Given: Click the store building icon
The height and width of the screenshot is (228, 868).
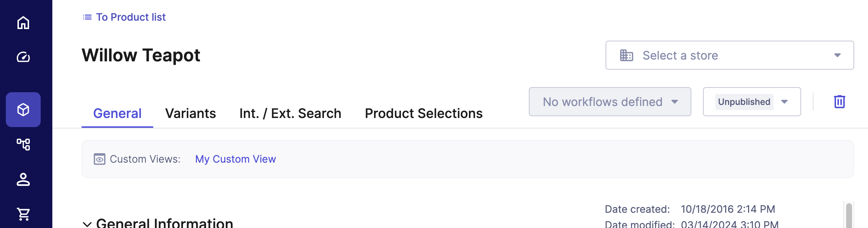Looking at the screenshot, I should click(x=626, y=56).
